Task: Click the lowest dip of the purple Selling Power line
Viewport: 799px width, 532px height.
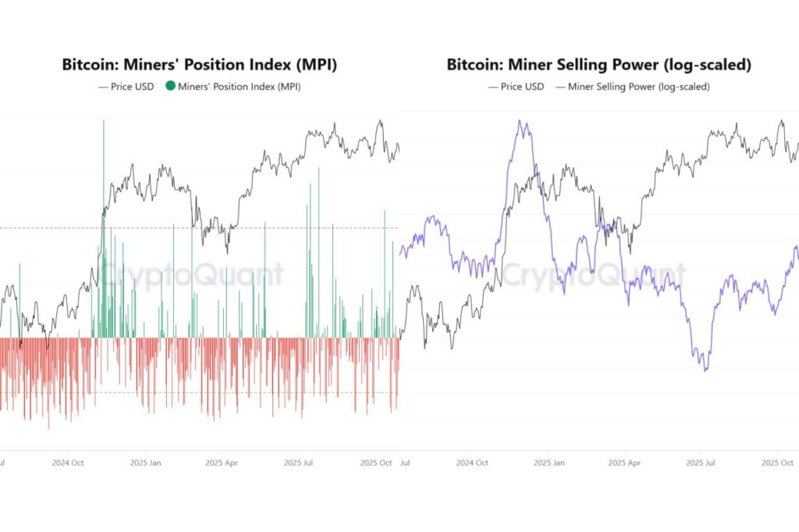Action: coord(705,369)
